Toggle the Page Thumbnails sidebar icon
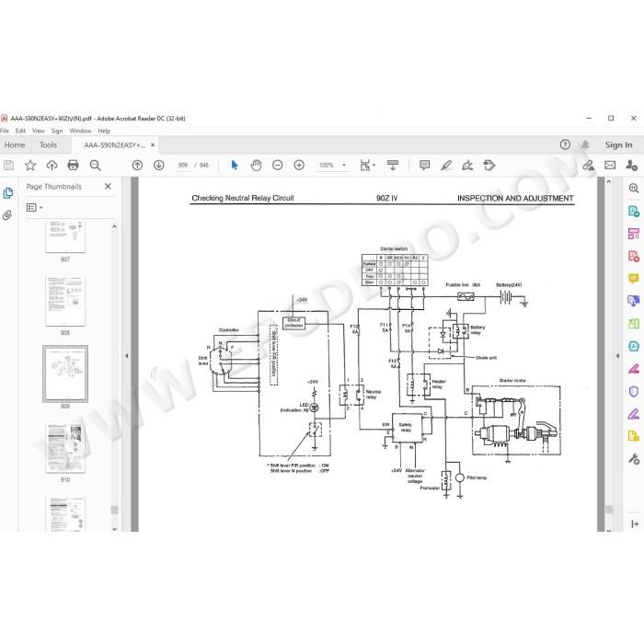Image resolution: width=644 pixels, height=644 pixels. [x=7, y=193]
